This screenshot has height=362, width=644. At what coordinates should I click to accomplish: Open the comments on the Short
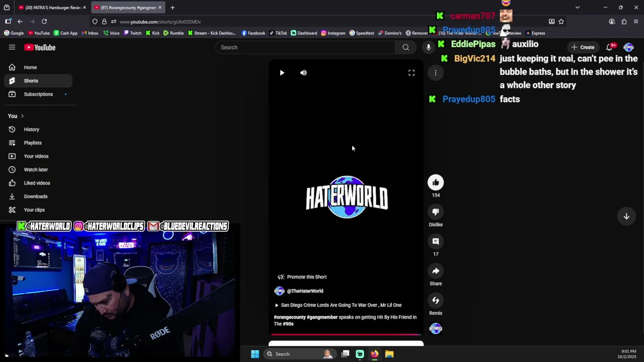tap(436, 241)
